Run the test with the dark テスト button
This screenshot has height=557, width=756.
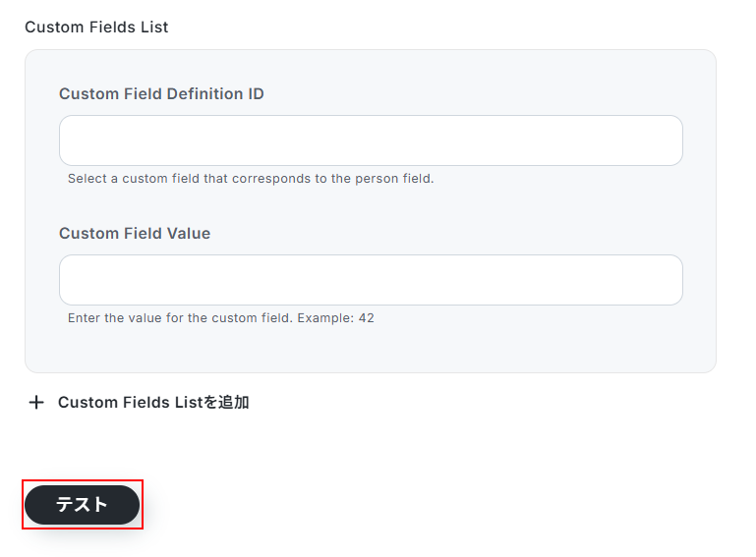[83, 505]
